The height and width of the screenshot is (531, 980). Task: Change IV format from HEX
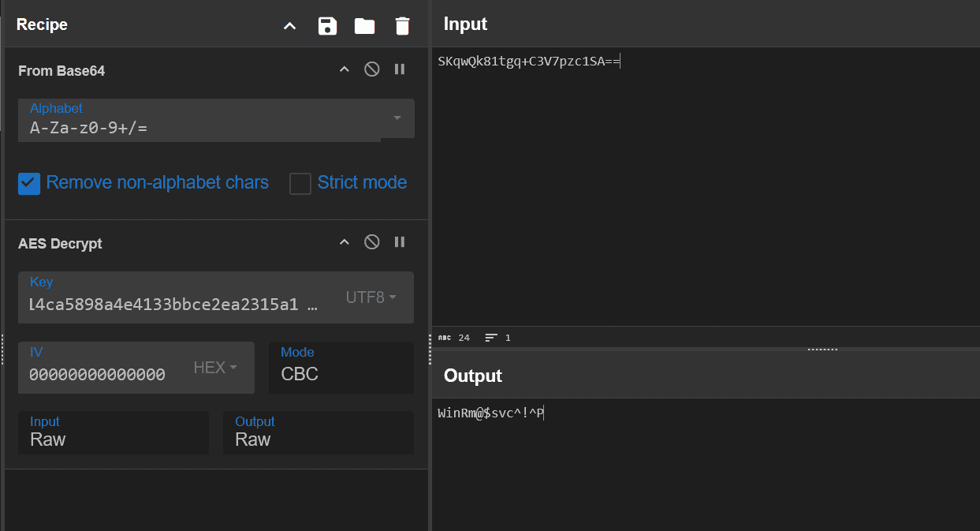pos(215,368)
